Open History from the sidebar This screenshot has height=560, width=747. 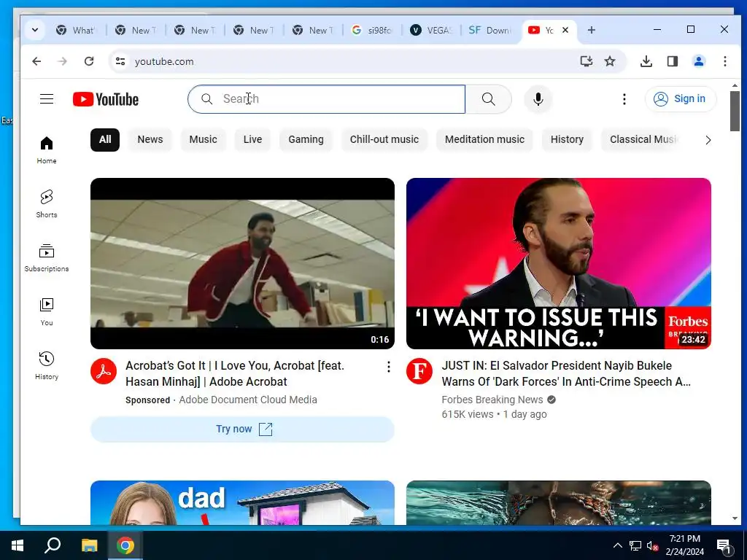47,365
